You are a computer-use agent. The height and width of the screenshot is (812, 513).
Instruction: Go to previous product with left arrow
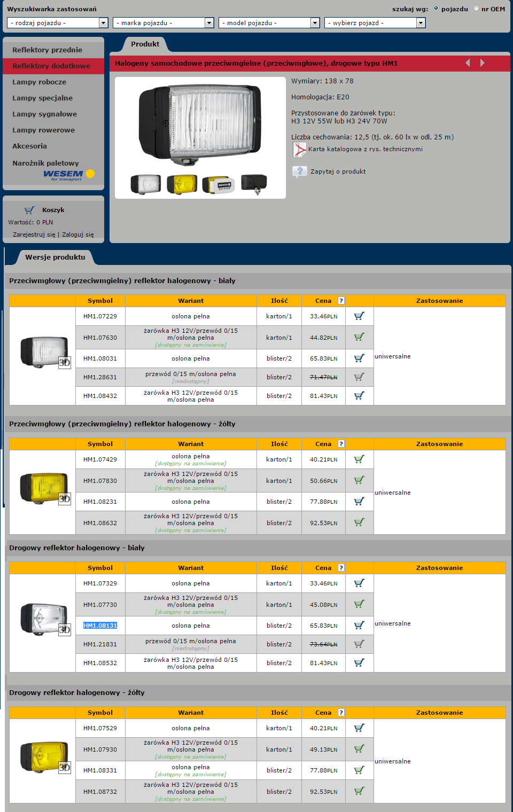click(x=468, y=63)
